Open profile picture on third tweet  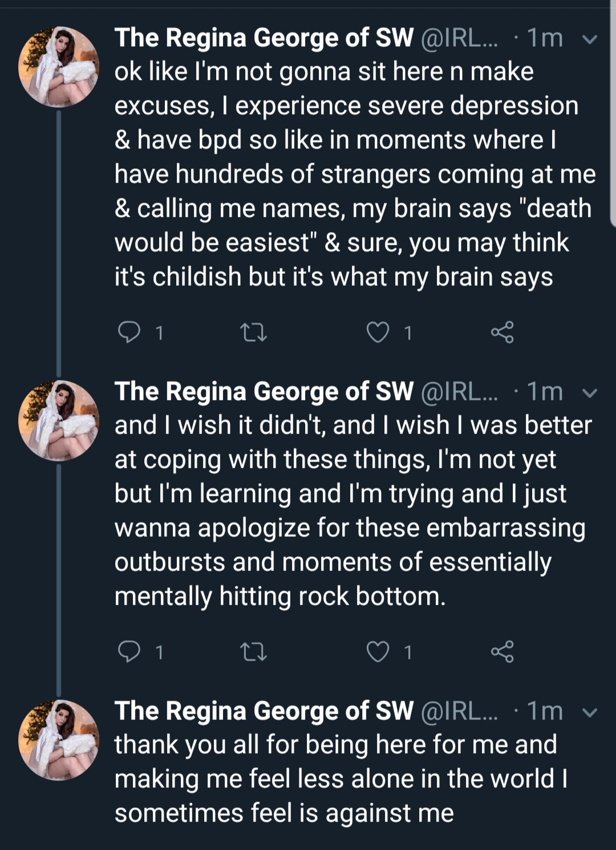click(x=58, y=740)
